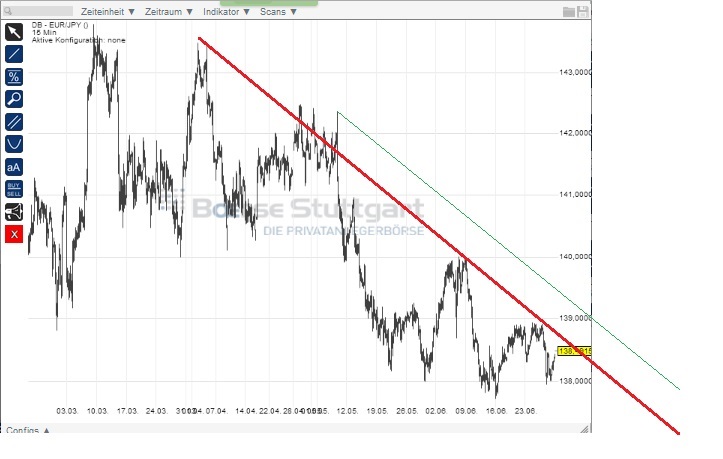Expand the Indikator dropdown menu
The height and width of the screenshot is (459, 723).
pyautogui.click(x=226, y=12)
